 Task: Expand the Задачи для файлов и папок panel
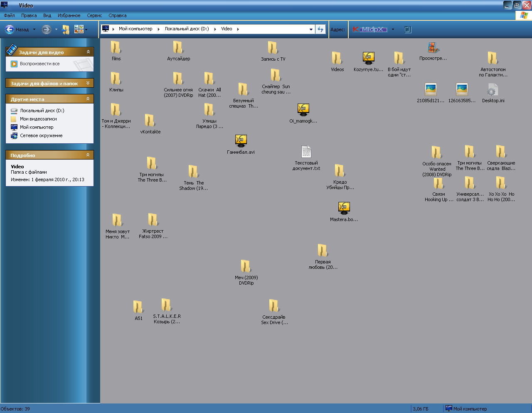coord(88,83)
